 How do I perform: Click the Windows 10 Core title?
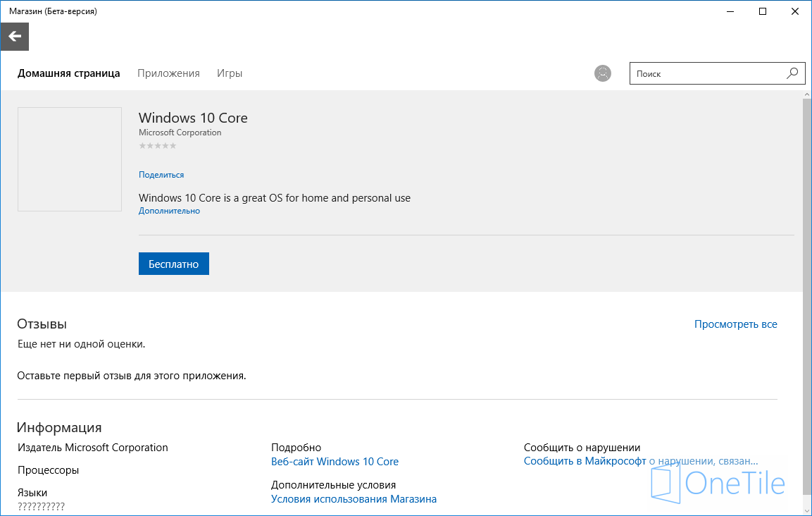[193, 118]
